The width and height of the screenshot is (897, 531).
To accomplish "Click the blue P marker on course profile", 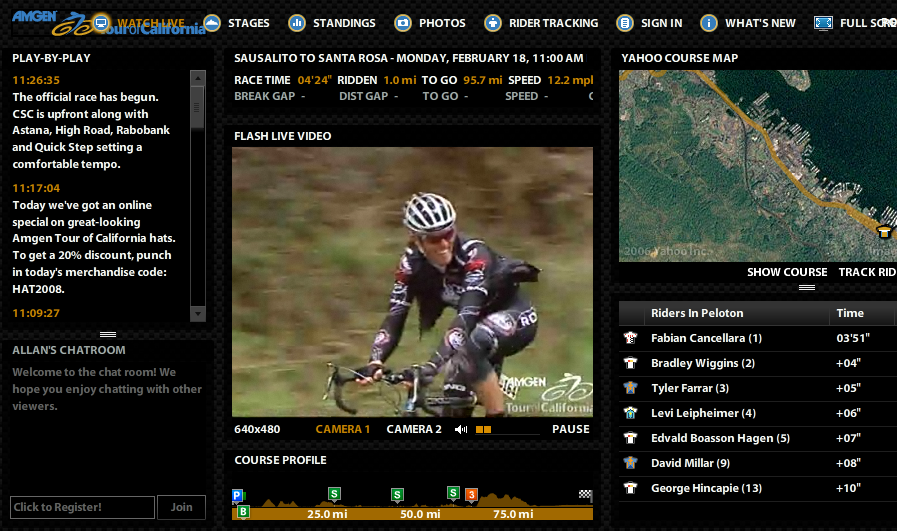I will (x=237, y=495).
